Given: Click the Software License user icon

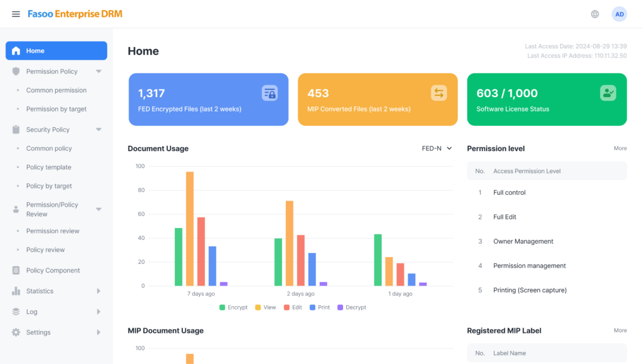Looking at the screenshot, I should click(608, 93).
